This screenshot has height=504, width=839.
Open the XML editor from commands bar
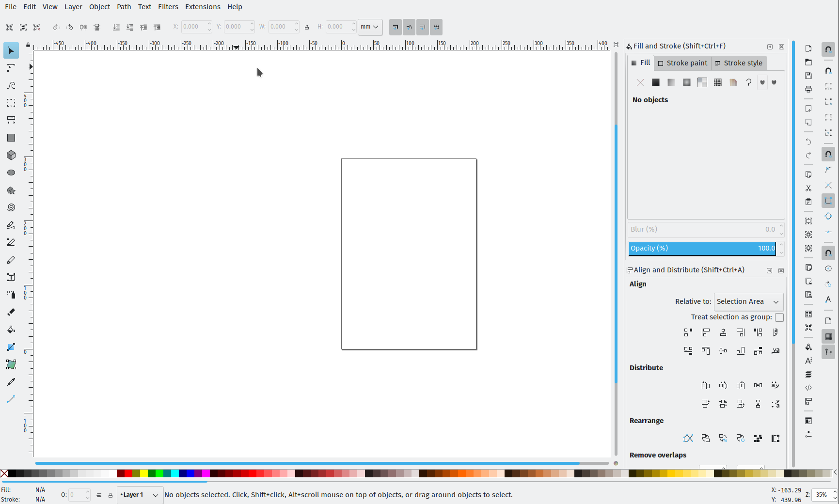pyautogui.click(x=808, y=388)
